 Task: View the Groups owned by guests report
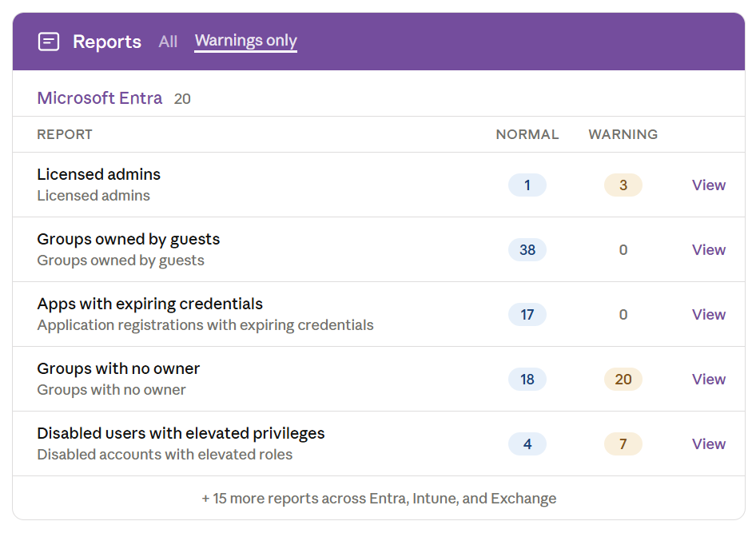[708, 250]
